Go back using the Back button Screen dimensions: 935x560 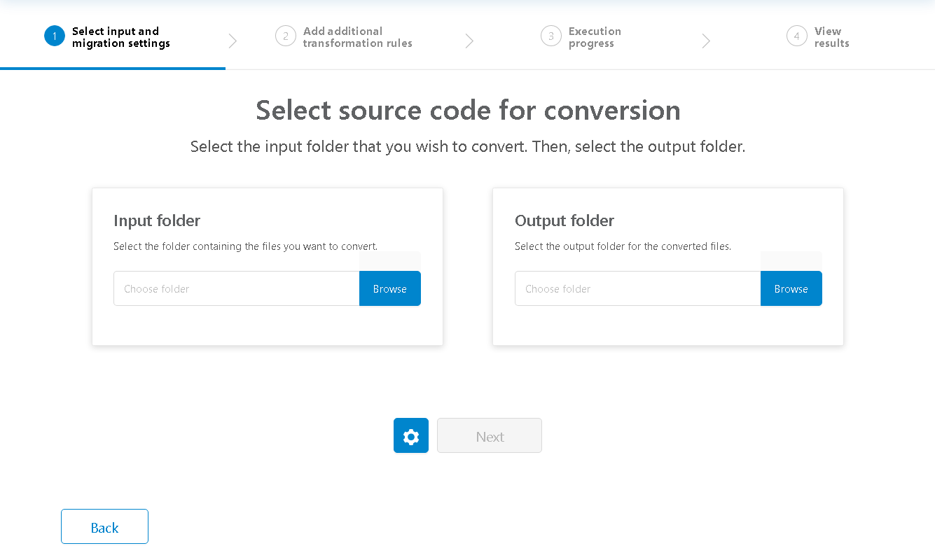click(x=104, y=526)
